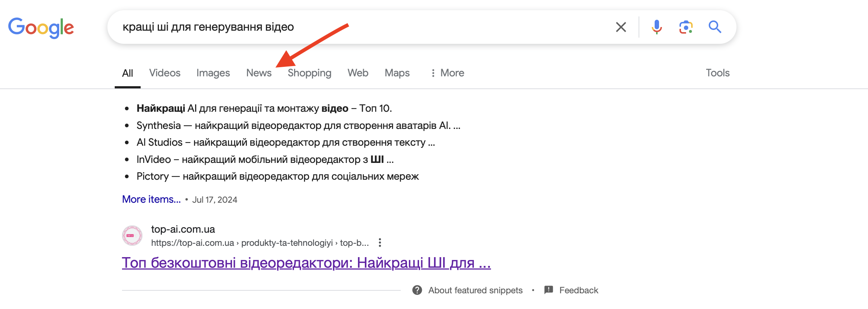This screenshot has height=309, width=868.
Task: Open Google Lens image search
Action: coord(686,27)
